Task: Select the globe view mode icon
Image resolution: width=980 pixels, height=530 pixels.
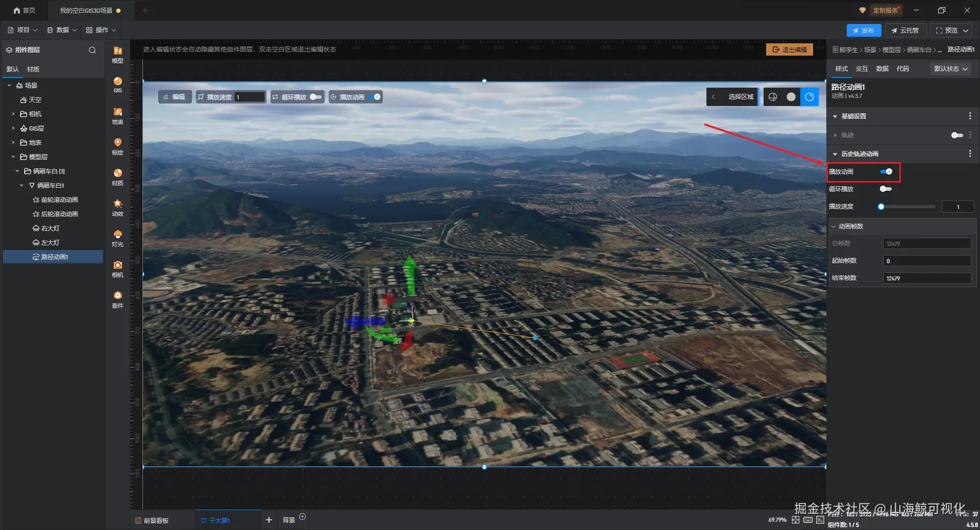Action: [773, 97]
